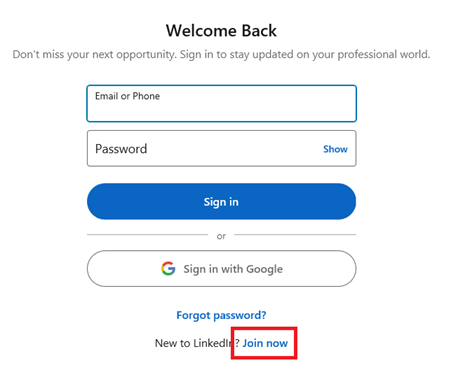Image resolution: width=451 pixels, height=370 pixels.
Task: Click the New to LinkedIn text
Action: coord(197,343)
